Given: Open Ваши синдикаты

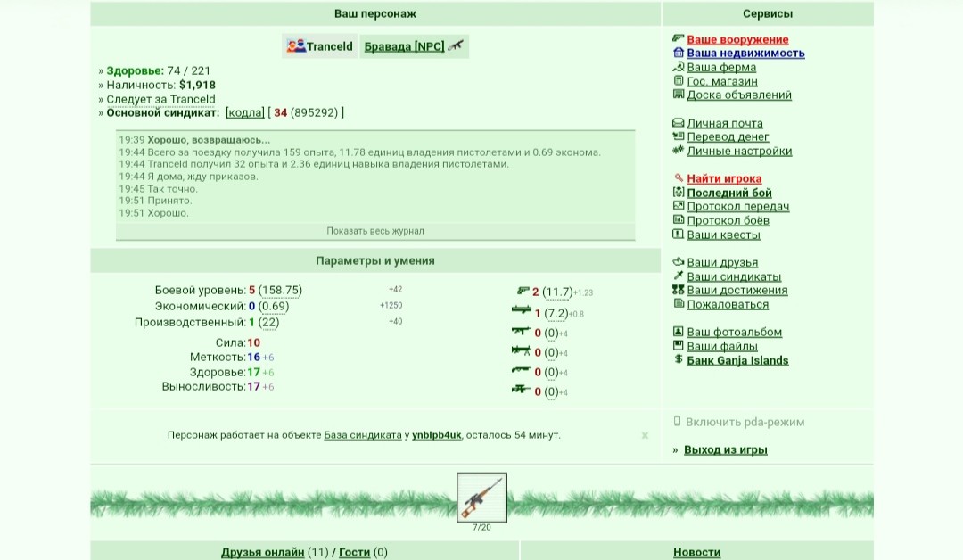Looking at the screenshot, I should click(734, 276).
